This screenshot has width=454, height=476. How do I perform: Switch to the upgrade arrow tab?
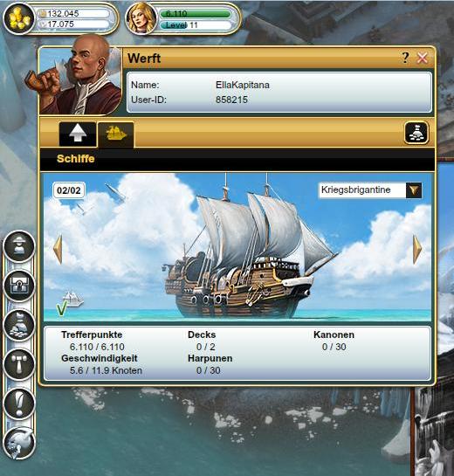pyautogui.click(x=78, y=135)
